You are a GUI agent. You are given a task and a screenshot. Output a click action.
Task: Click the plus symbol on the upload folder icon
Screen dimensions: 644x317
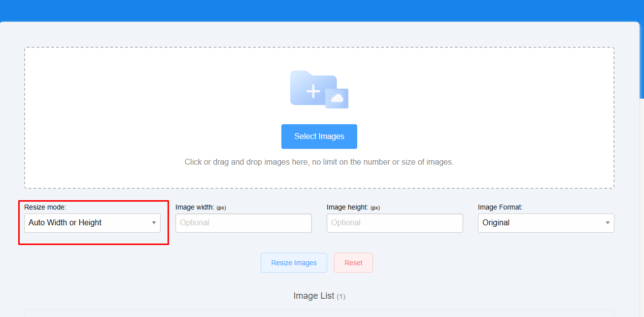[313, 92]
